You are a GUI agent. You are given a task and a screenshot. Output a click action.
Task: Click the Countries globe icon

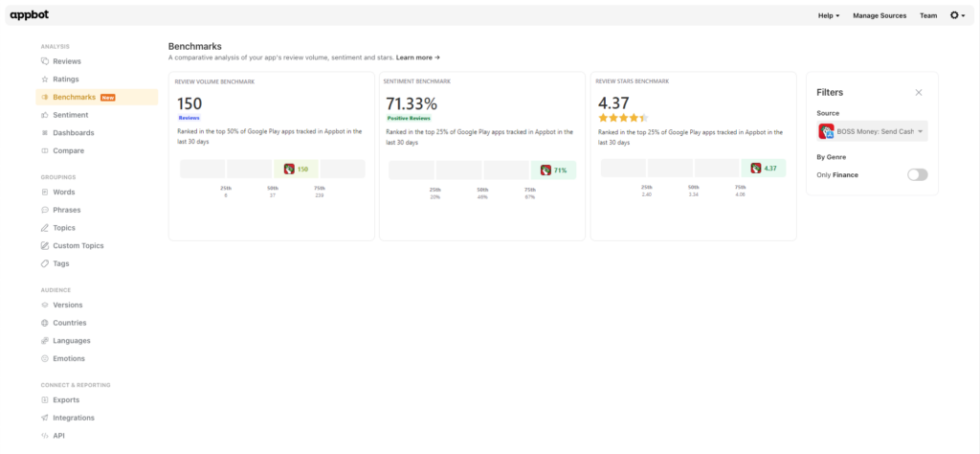[45, 323]
